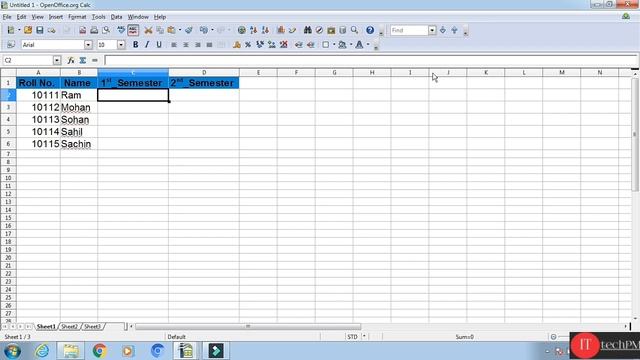
Task: Click Font Color A icon
Action: point(359,44)
